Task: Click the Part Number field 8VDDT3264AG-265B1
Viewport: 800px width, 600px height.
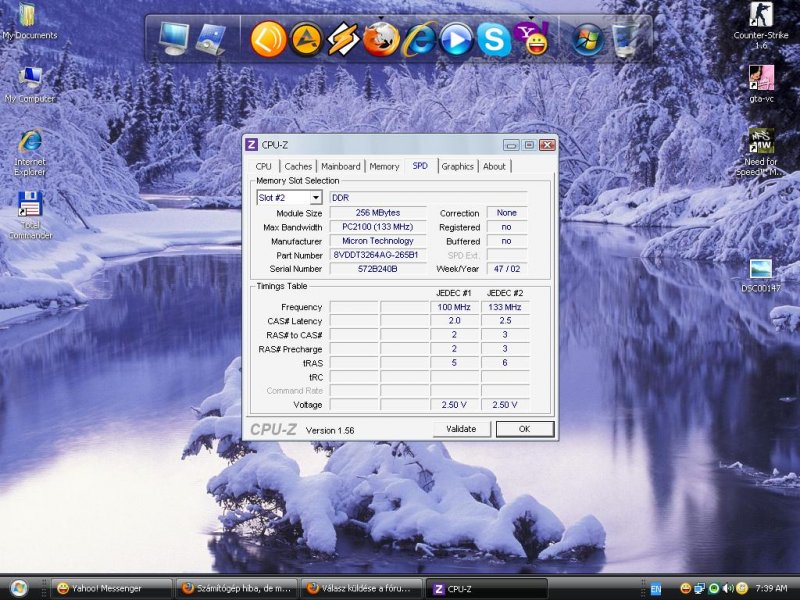Action: coord(378,255)
